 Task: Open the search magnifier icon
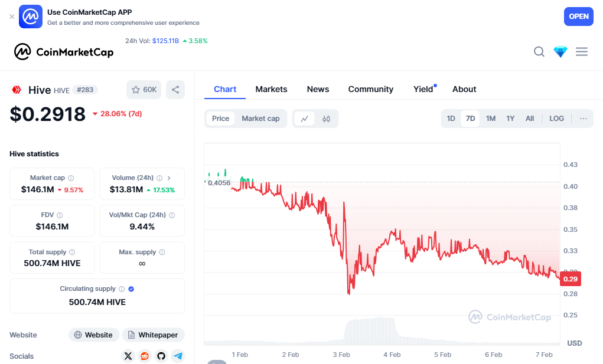[539, 52]
